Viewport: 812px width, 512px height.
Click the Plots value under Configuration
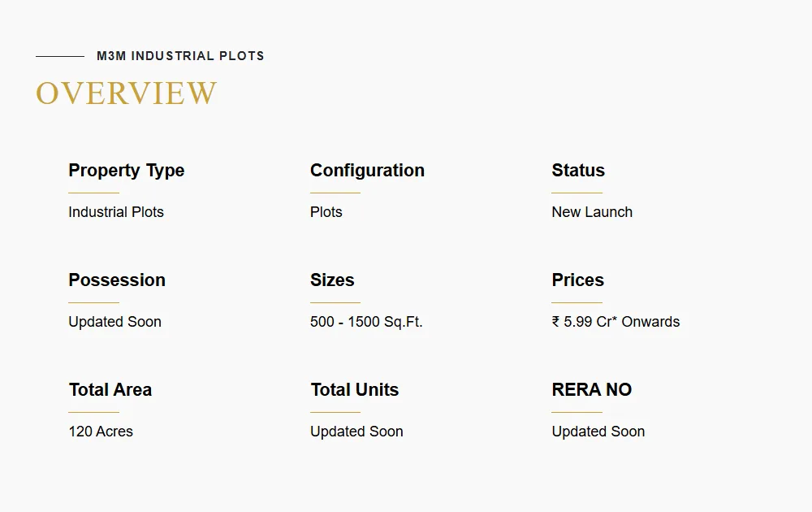pos(326,212)
